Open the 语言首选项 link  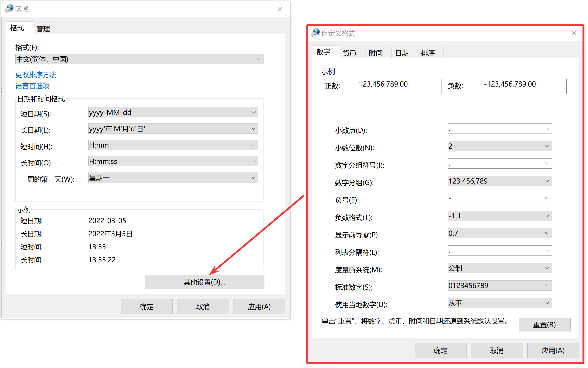pos(32,86)
